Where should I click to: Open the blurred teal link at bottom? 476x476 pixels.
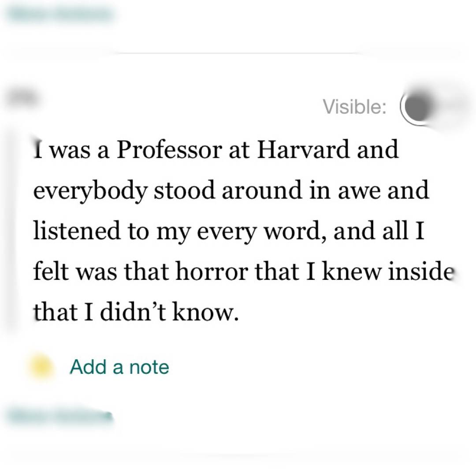pos(60,416)
